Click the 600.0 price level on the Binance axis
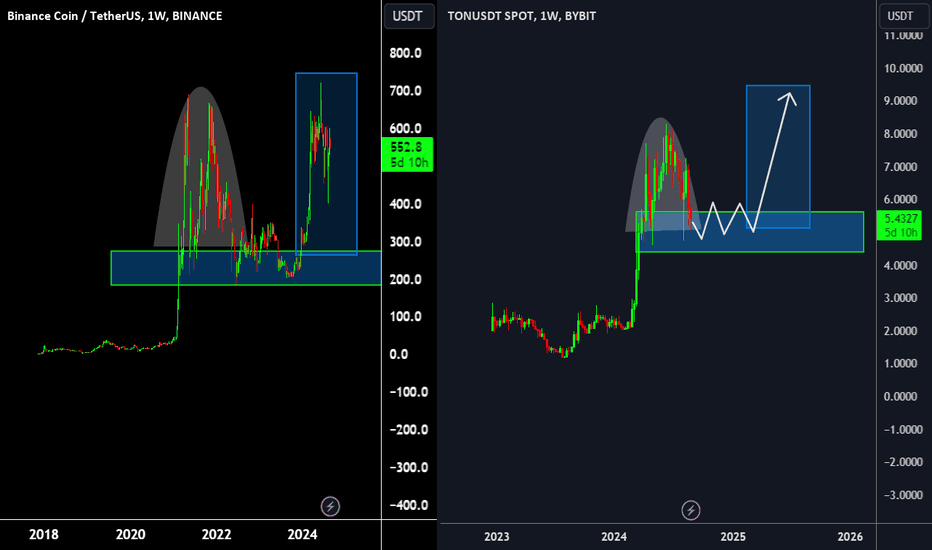The image size is (932, 550). click(405, 129)
